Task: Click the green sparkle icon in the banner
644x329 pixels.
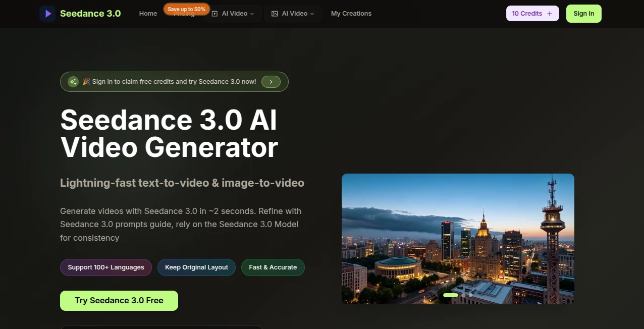Action: click(73, 81)
